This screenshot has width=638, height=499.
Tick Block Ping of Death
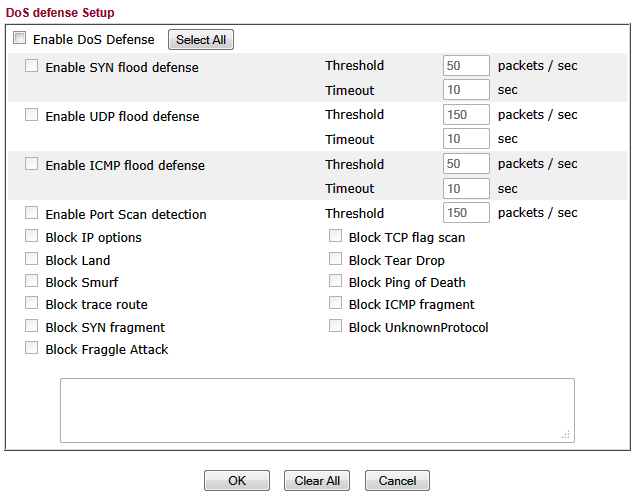click(x=336, y=282)
